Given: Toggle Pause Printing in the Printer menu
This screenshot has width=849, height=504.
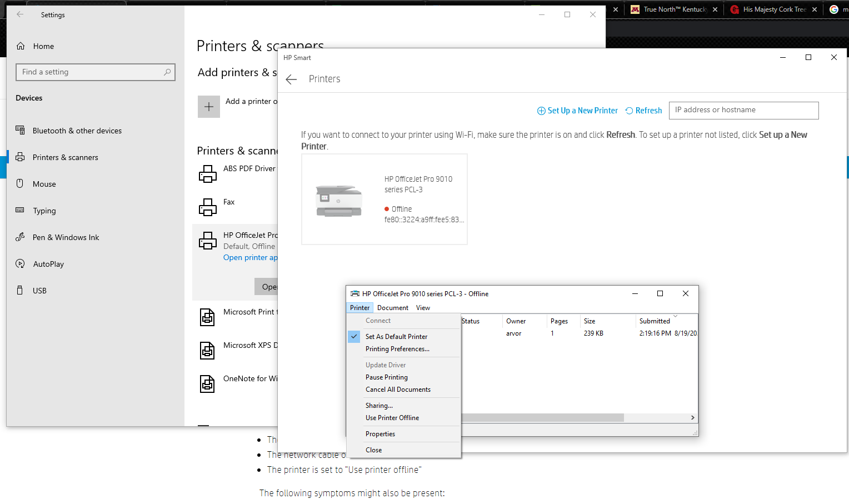Looking at the screenshot, I should point(386,377).
